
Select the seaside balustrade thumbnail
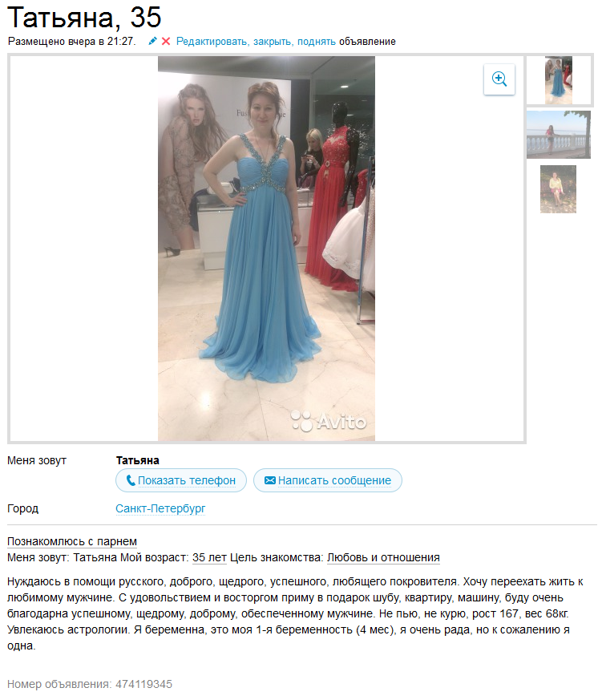[558, 135]
